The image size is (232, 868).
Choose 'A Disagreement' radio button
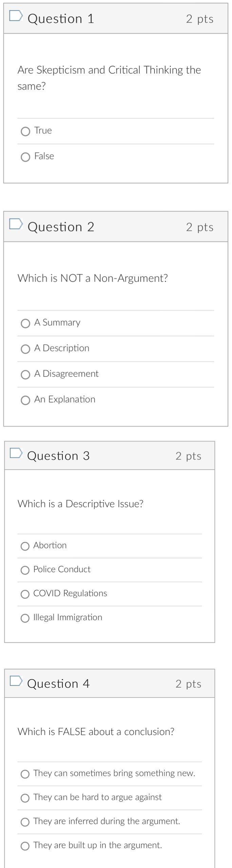click(x=25, y=375)
